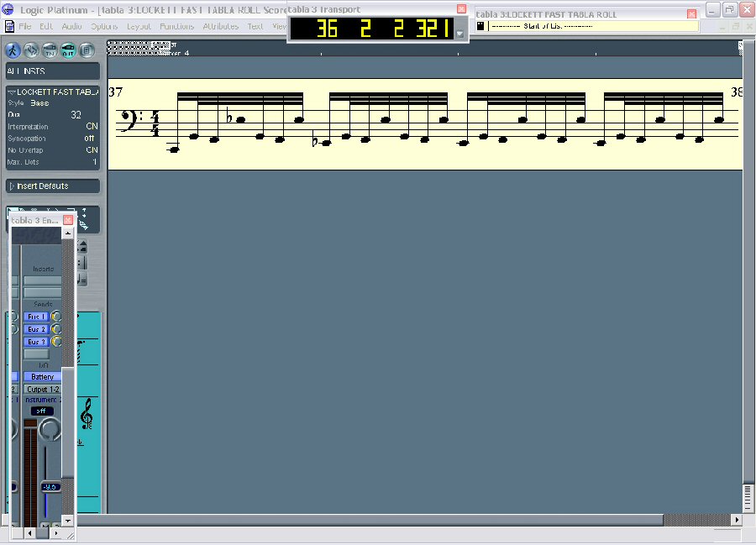Click the treble clef part box symbol
Image resolution: width=756 pixels, height=545 pixels.
[86, 415]
